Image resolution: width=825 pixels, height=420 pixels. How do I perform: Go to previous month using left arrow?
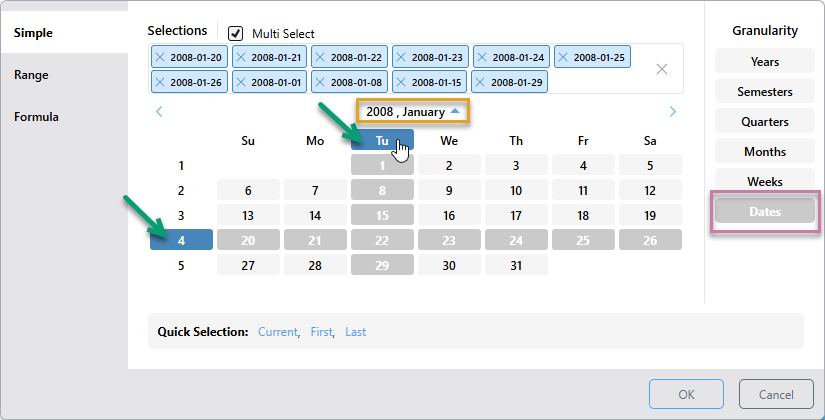159,112
